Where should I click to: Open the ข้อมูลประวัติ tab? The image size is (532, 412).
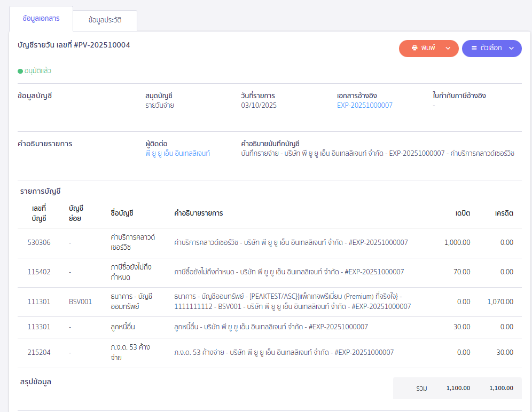click(x=105, y=20)
